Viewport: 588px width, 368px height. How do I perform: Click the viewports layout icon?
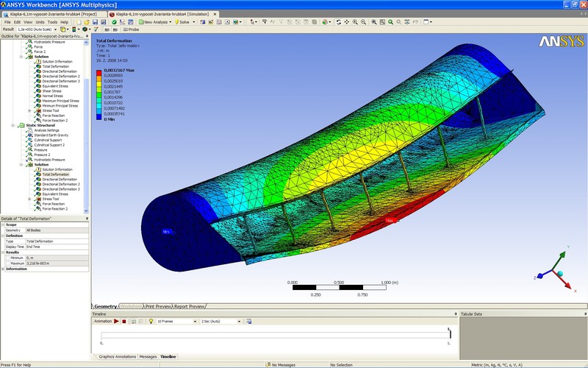pyautogui.click(x=426, y=22)
